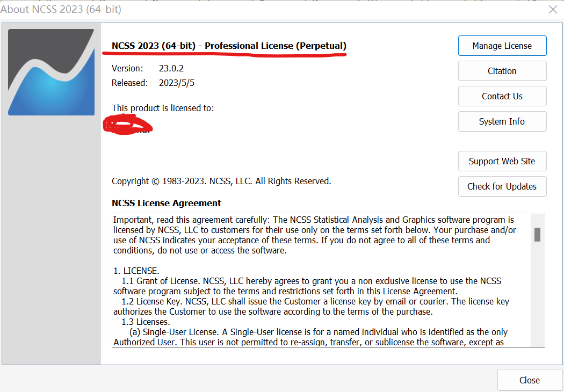The height and width of the screenshot is (392, 564).
Task: Click the 'Version:' label
Action: [x=127, y=68]
